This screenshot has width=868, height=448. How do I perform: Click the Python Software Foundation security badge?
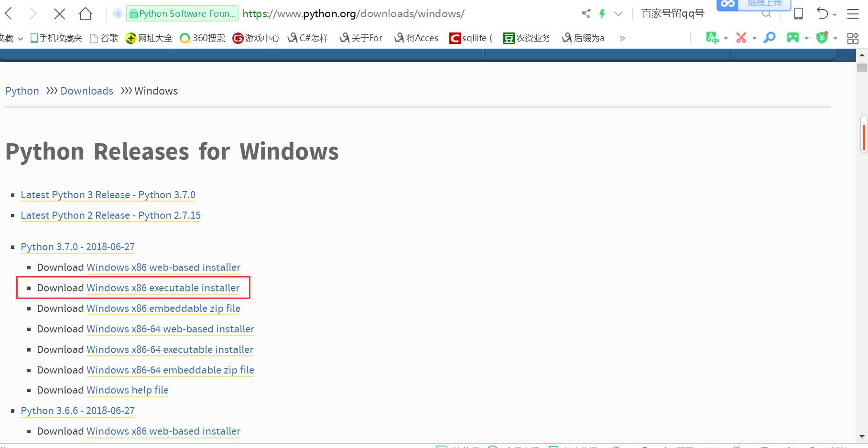182,13
